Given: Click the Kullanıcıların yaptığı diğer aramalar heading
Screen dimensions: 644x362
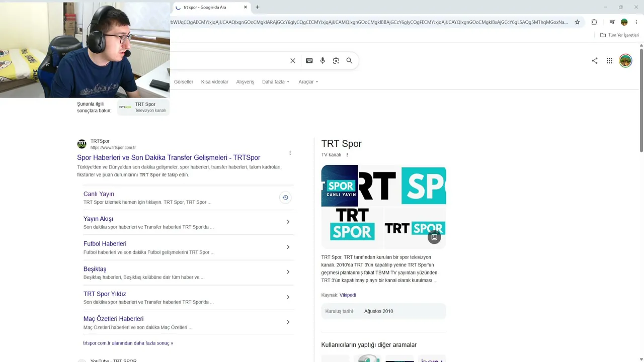Looking at the screenshot, I should [369, 345].
